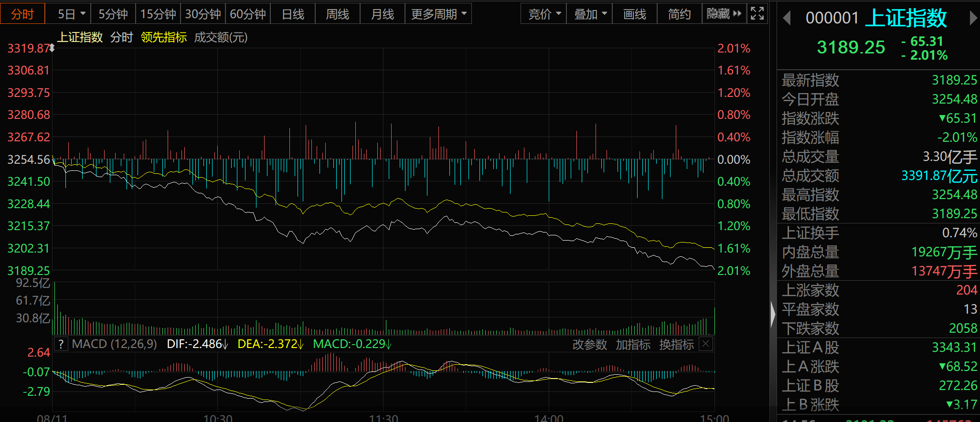This screenshot has height=422, width=980.
Task: Click the 成交额(元) label above chart
Action: pos(221,37)
